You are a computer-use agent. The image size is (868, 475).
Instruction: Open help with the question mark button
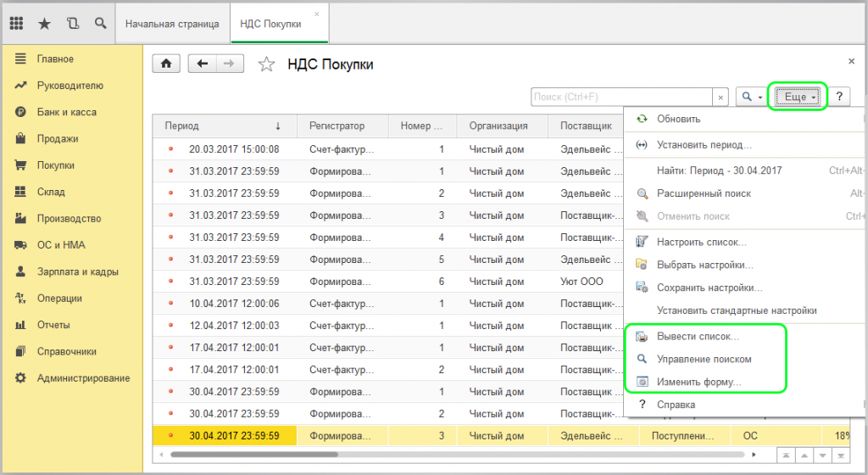838,98
